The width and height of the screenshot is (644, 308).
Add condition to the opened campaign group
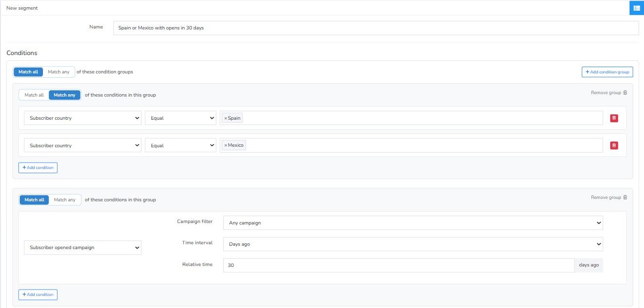[x=38, y=294]
